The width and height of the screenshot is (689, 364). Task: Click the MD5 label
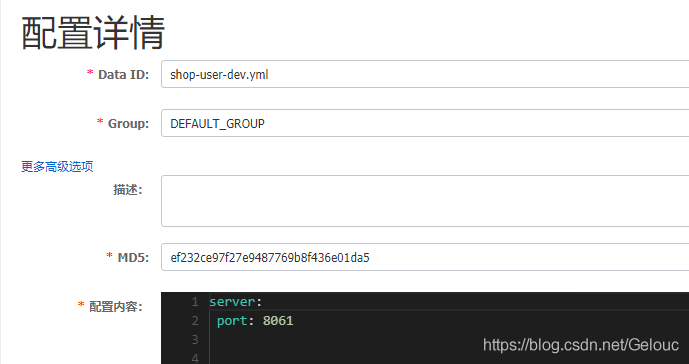click(x=133, y=258)
